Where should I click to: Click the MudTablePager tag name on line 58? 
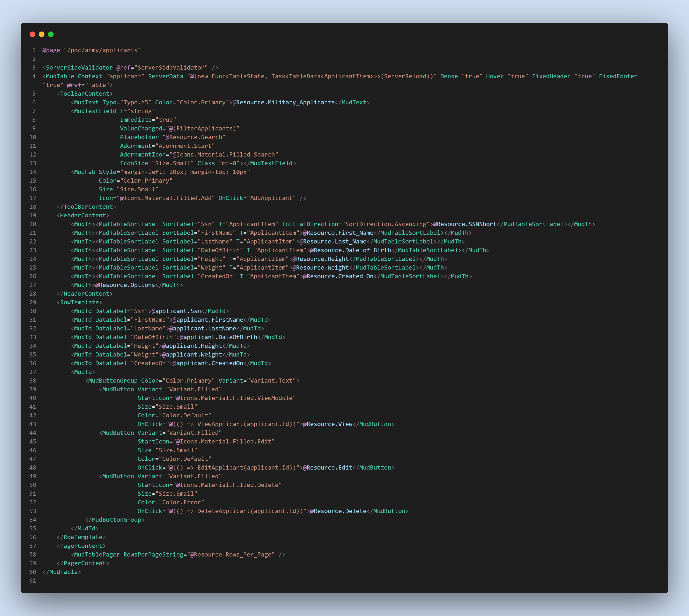tap(97, 554)
